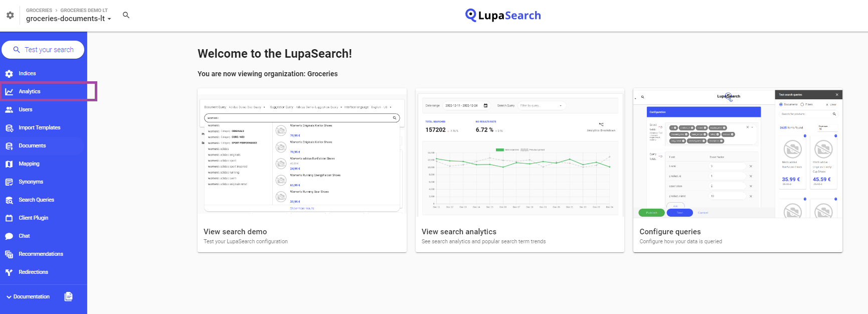Open the settings gear icon
The width and height of the screenshot is (868, 314).
tap(10, 16)
